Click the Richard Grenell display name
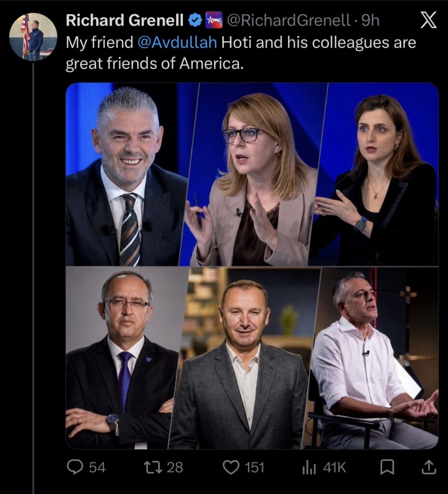This screenshot has width=448, height=494. coord(125,20)
